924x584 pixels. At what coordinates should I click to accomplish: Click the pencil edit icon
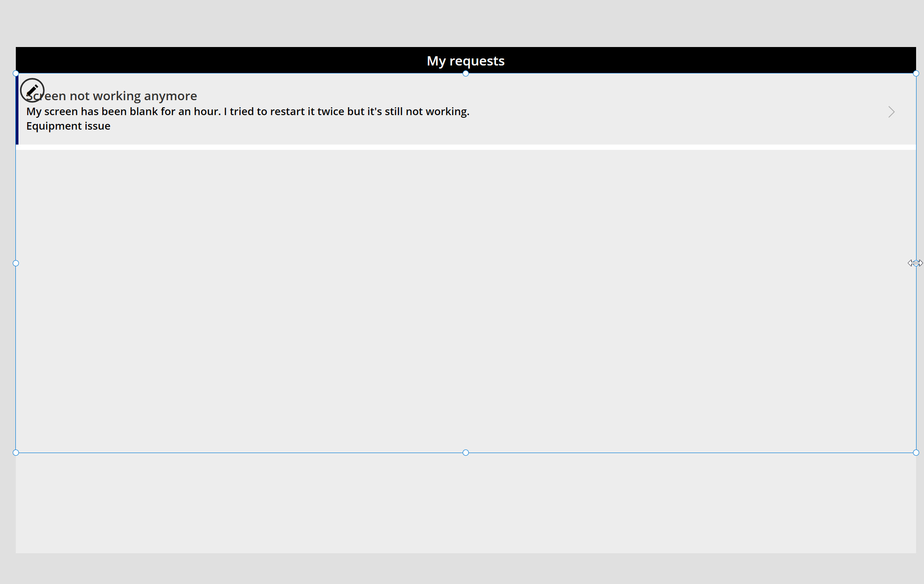coord(32,90)
